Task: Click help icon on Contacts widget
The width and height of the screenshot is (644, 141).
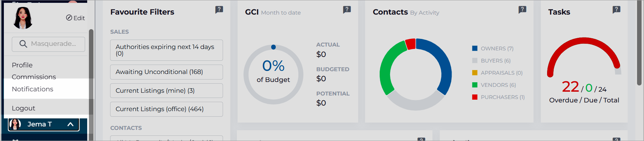Action: tap(522, 9)
